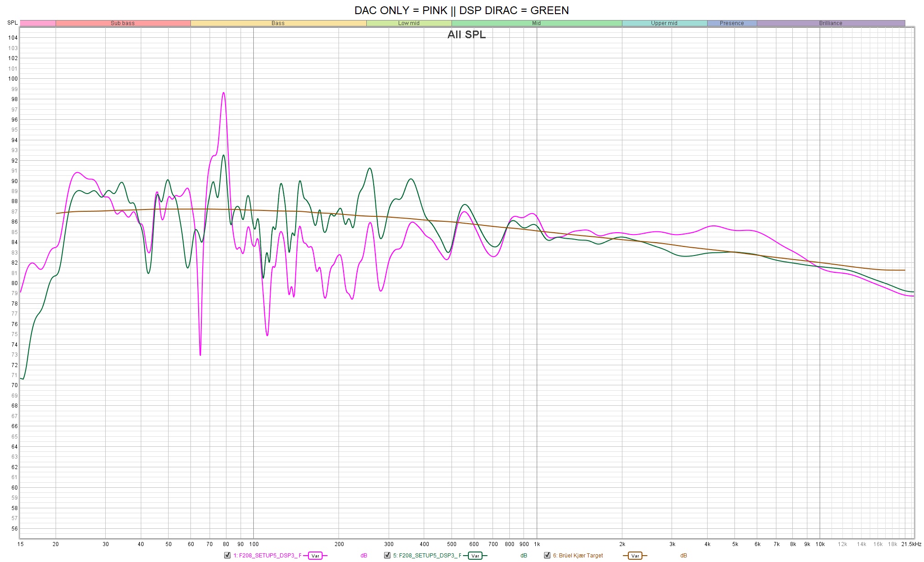Click the 1k frequency axis label

coord(537,544)
